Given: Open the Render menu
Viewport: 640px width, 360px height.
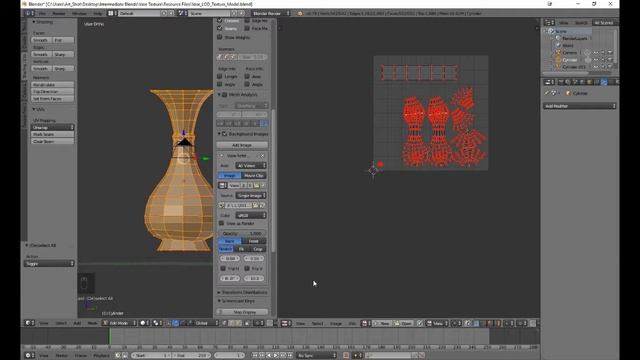Looking at the screenshot, I should pyautogui.click(x=59, y=13).
